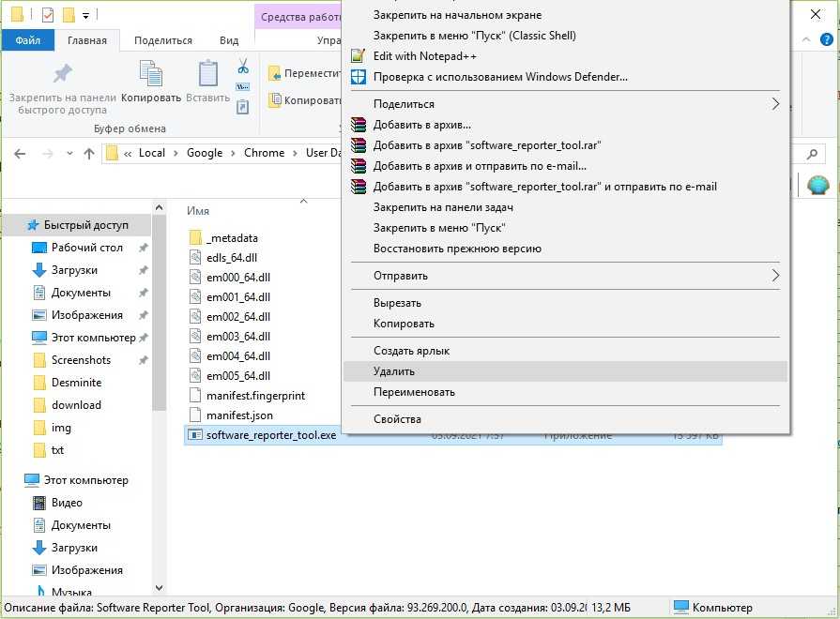
Task: Open the recent locations dropdown beside the Forward arrow
Action: (69, 154)
